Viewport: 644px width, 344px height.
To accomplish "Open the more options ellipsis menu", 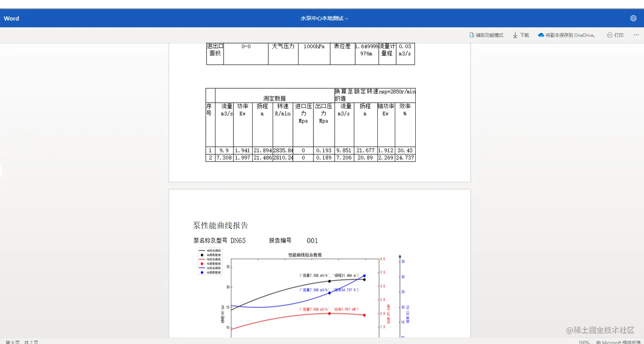I will tap(636, 35).
